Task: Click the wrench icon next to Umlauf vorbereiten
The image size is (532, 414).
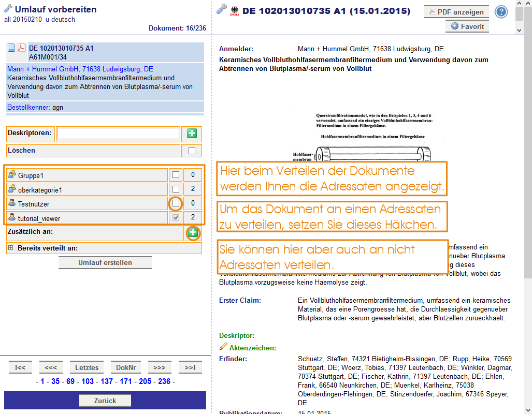Action: point(8,9)
